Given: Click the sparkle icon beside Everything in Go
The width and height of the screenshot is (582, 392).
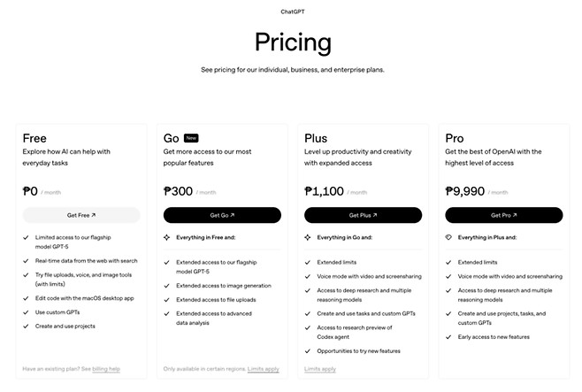Looking at the screenshot, I should 308,237.
